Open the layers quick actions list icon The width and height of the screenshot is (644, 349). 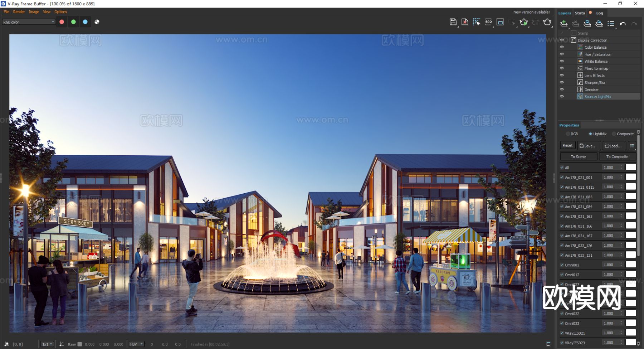(611, 24)
